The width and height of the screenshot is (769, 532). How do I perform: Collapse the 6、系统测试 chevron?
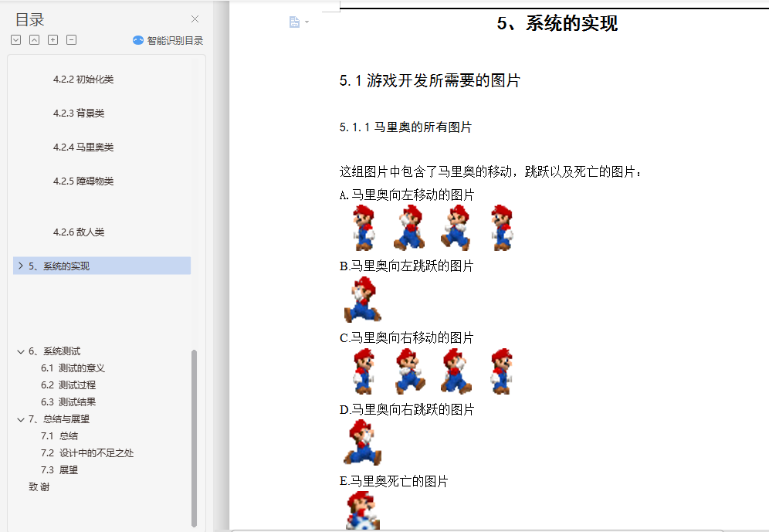tap(21, 351)
